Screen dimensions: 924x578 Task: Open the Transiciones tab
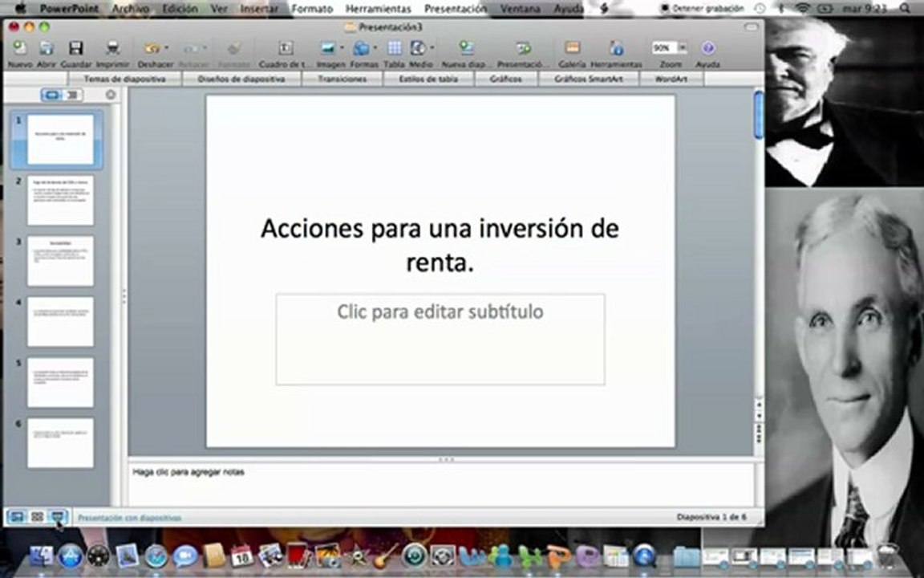[342, 79]
